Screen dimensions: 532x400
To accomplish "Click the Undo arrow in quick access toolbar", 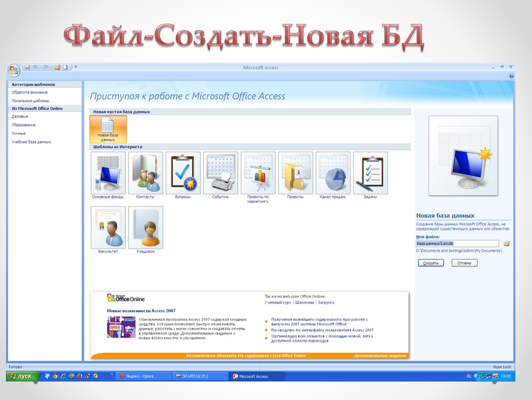I will pyautogui.click(x=35, y=67).
